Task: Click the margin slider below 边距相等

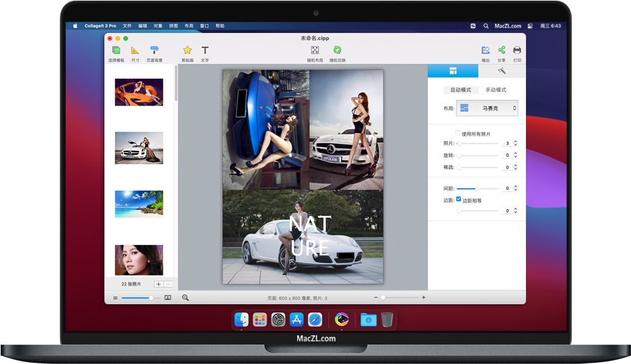Action: coord(478,211)
